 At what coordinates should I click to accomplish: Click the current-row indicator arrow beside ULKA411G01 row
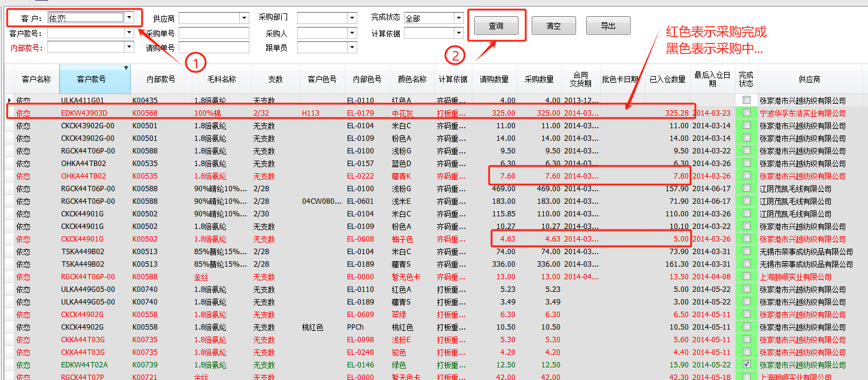8,100
